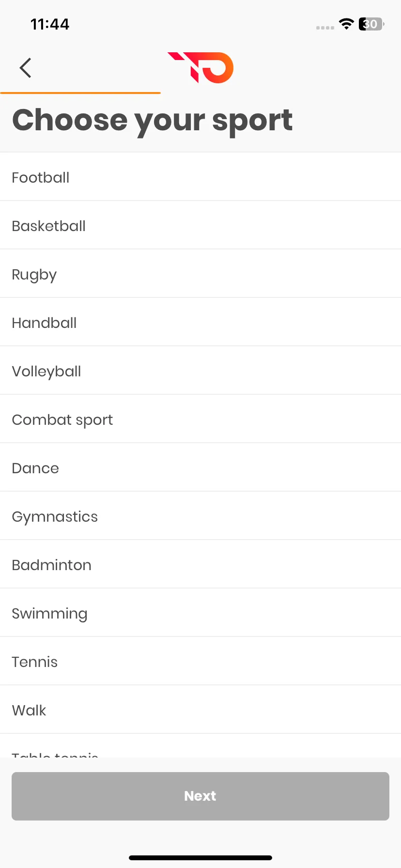Image resolution: width=401 pixels, height=868 pixels.
Task: Choose Combat sport entry
Action: [200, 419]
